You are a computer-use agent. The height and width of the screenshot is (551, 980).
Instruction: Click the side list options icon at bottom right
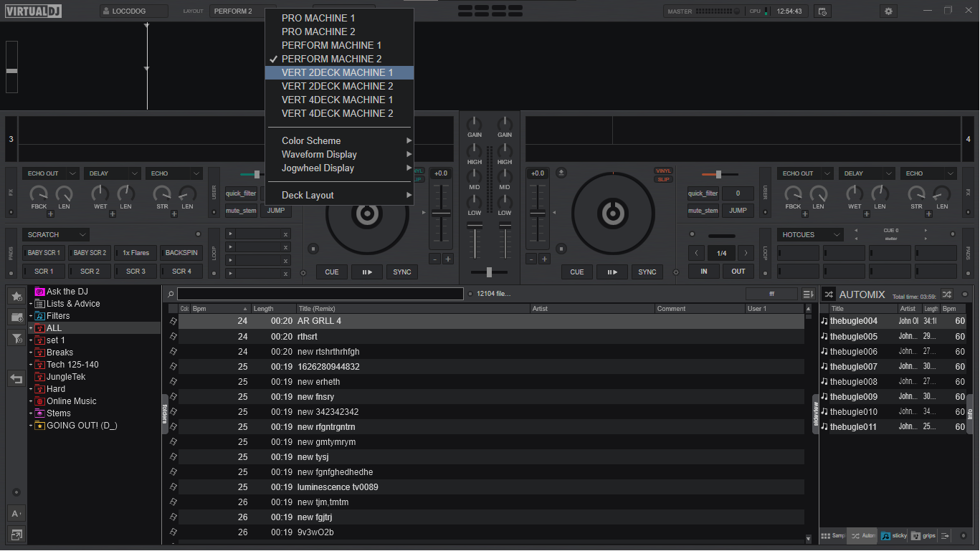(x=945, y=535)
